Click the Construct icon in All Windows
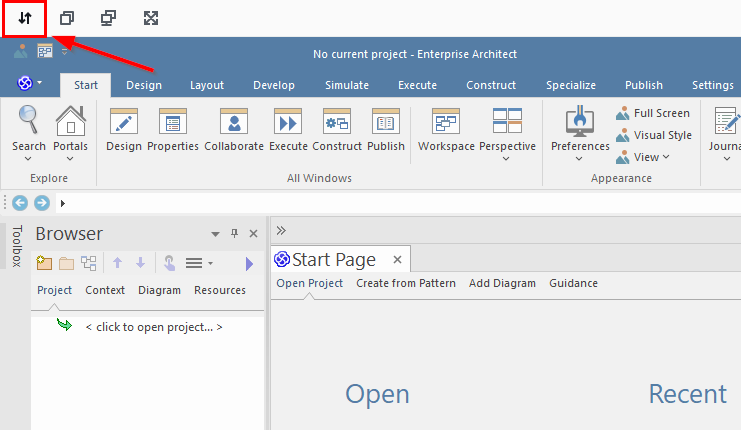Viewport: 741px width, 430px height. [337, 122]
